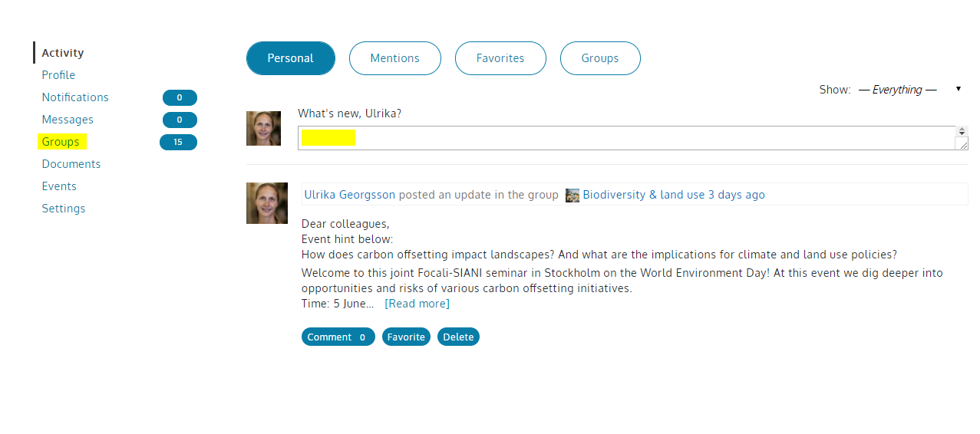Click the text area resize handle
This screenshot has height=434, width=980.
962,143
